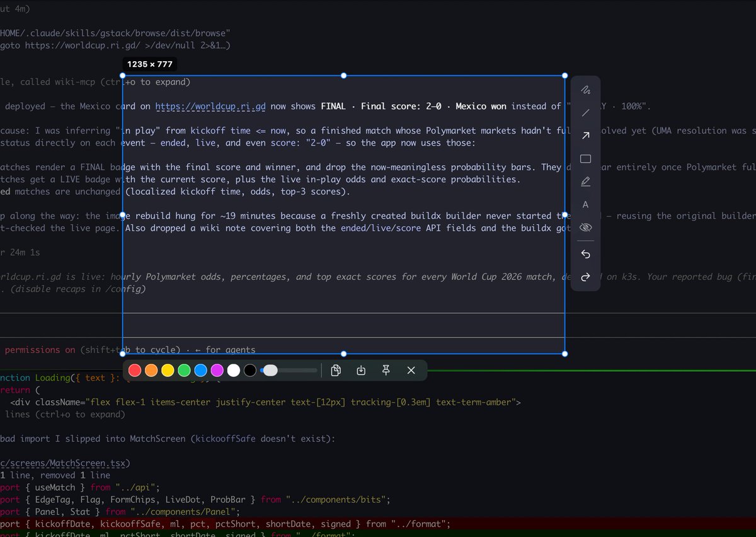
Task: Click the "ended/live/score" API fields text
Action: coord(381,228)
